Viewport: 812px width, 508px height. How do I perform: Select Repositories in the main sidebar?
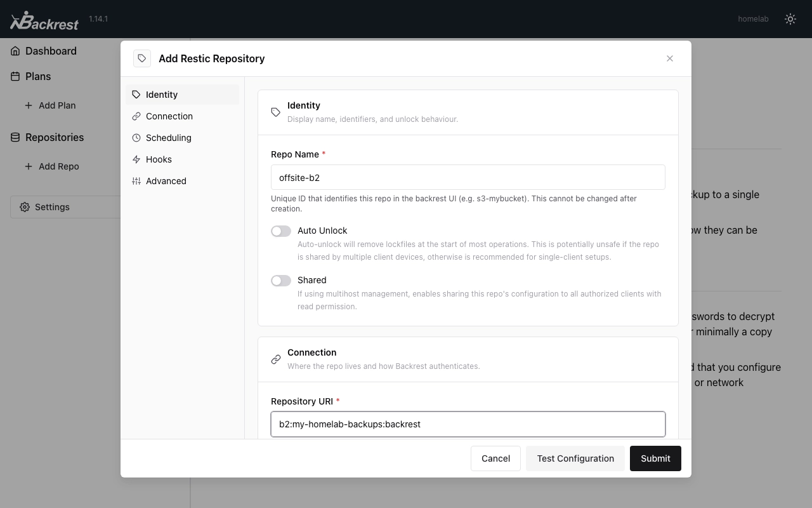[55, 137]
